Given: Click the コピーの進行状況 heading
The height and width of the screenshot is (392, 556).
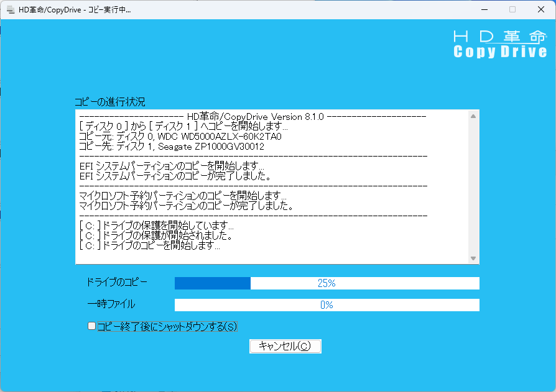Looking at the screenshot, I should pyautogui.click(x=110, y=102).
